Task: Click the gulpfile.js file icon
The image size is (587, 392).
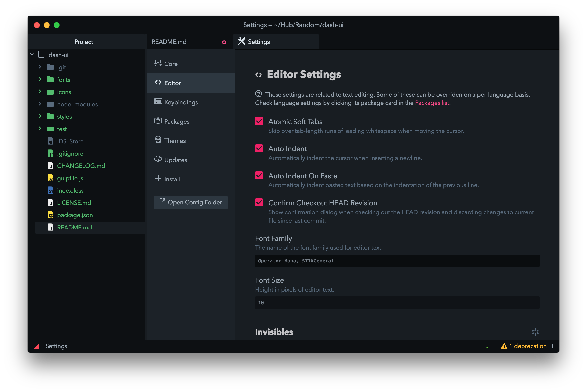Action: click(51, 178)
